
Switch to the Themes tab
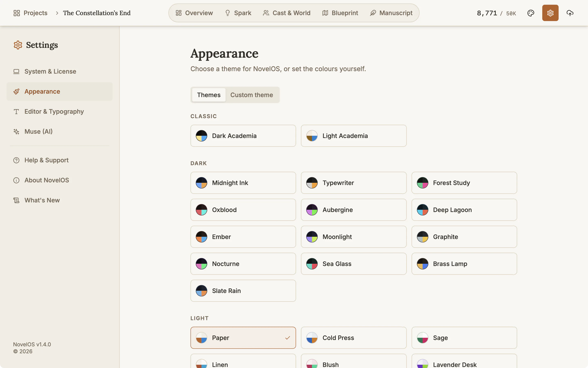pos(209,95)
